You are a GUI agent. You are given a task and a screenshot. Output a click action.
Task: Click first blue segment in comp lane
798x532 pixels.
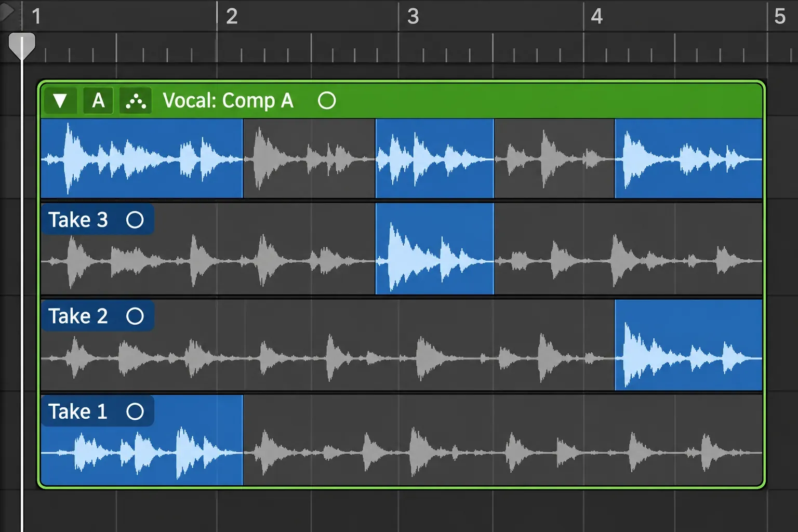point(142,158)
